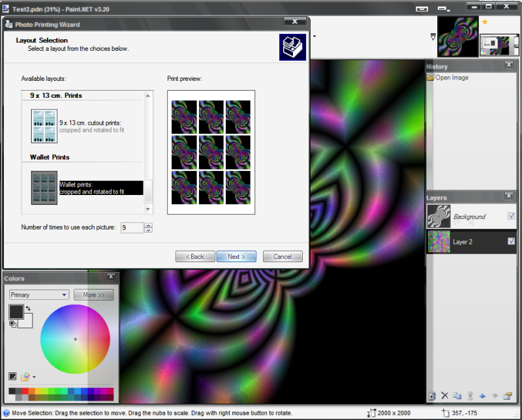Toggle visibility checkbox of Layer 2
The height and width of the screenshot is (420, 522).
tap(511, 241)
